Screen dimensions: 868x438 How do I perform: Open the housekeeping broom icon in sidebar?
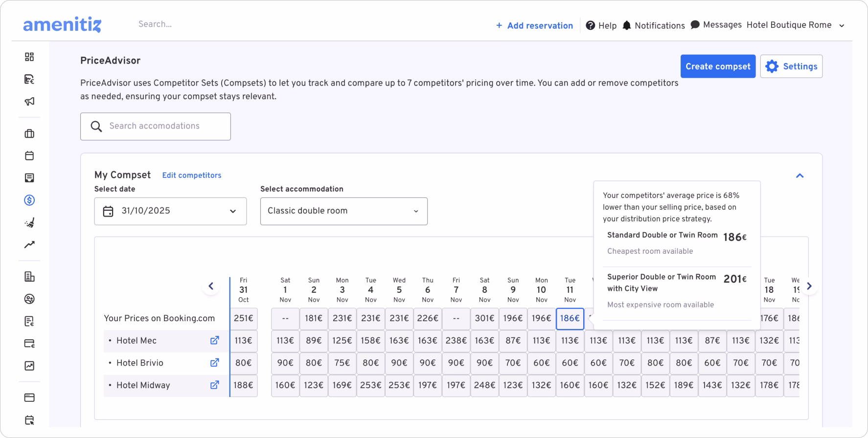click(29, 222)
